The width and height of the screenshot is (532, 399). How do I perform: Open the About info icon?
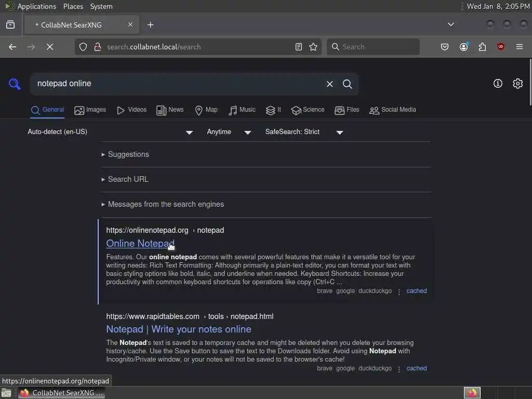click(498, 84)
